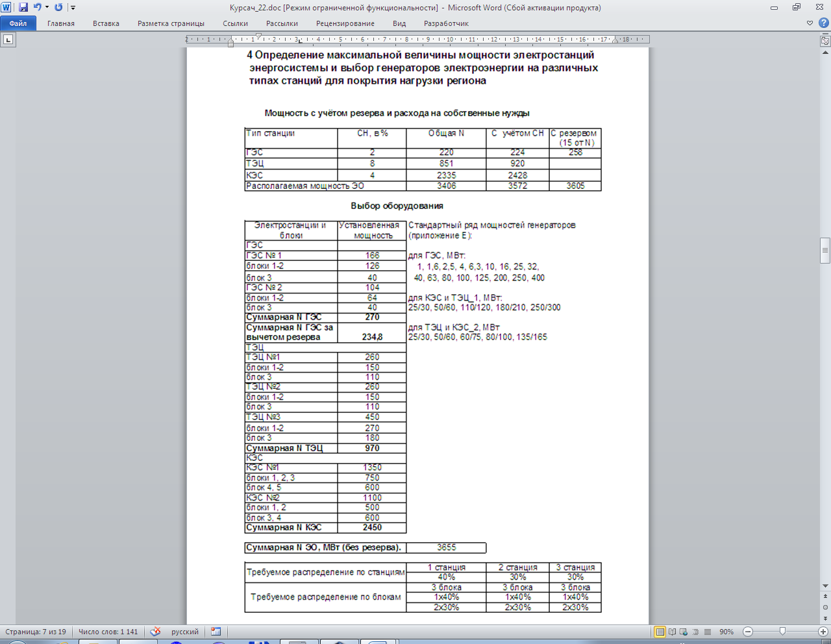Open the Ссылки ribbon tab
Image resolution: width=831 pixels, height=644 pixels.
click(x=235, y=23)
